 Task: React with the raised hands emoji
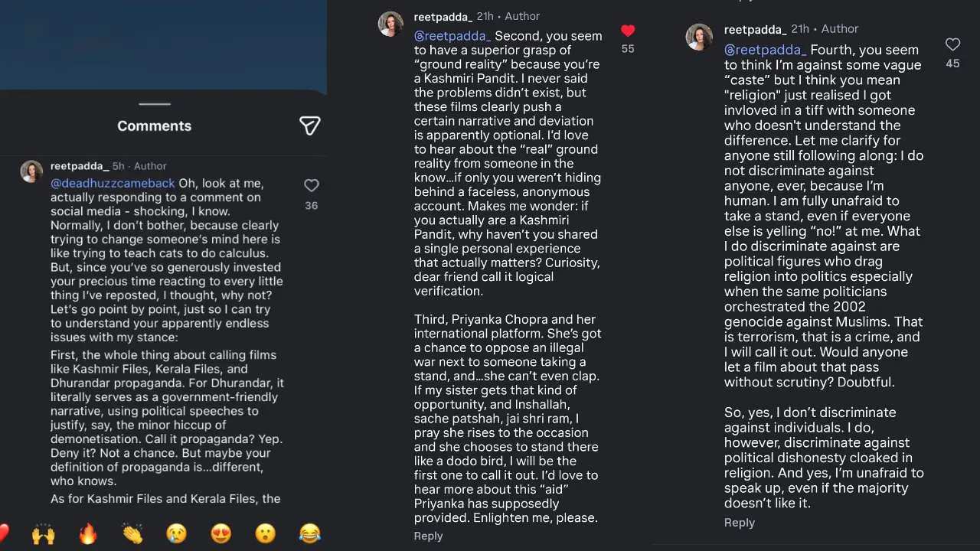[x=44, y=533]
